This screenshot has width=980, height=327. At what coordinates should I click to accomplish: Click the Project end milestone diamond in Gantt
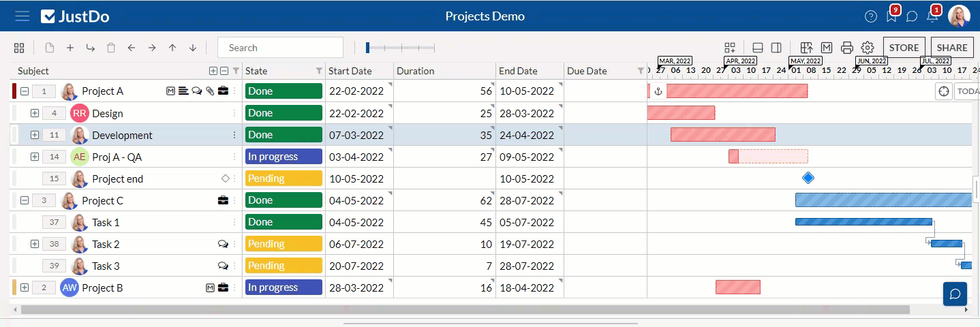pos(808,178)
